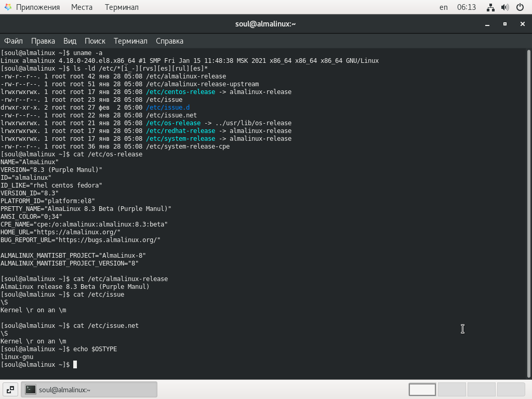Click the PRETTY_NAME AlmaLinux 8.3 Beta line

pos(86,209)
